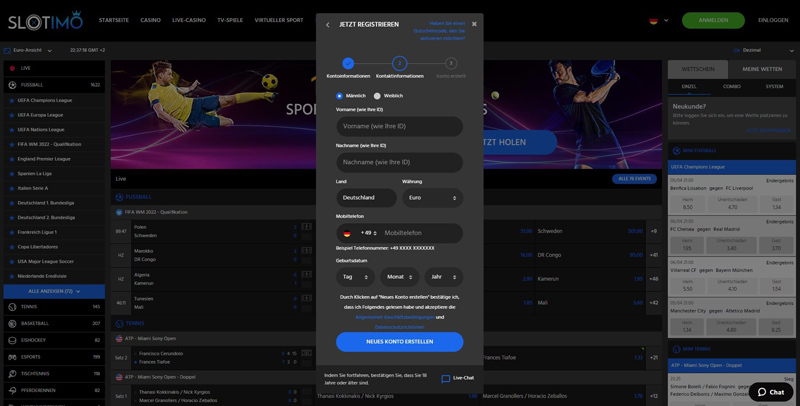Screen dimensions: 800x406
Task: Click step two Kontaktinformationen circle
Action: click(399, 63)
